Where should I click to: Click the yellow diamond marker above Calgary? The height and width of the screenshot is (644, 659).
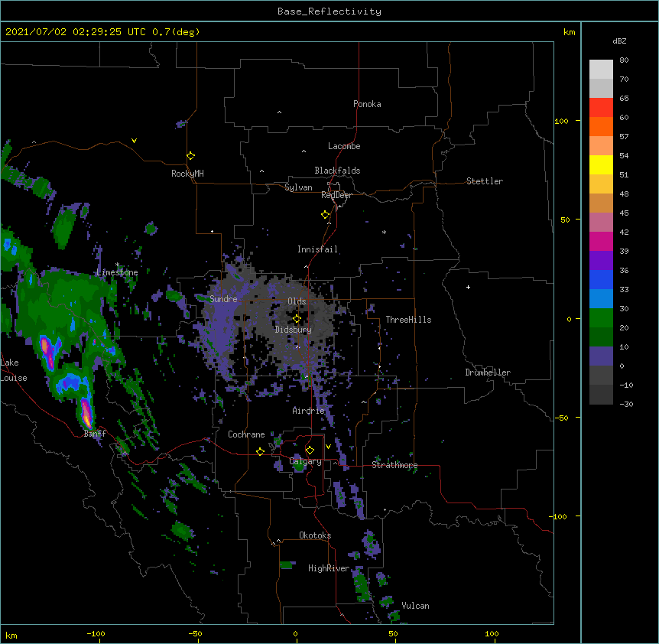click(310, 450)
